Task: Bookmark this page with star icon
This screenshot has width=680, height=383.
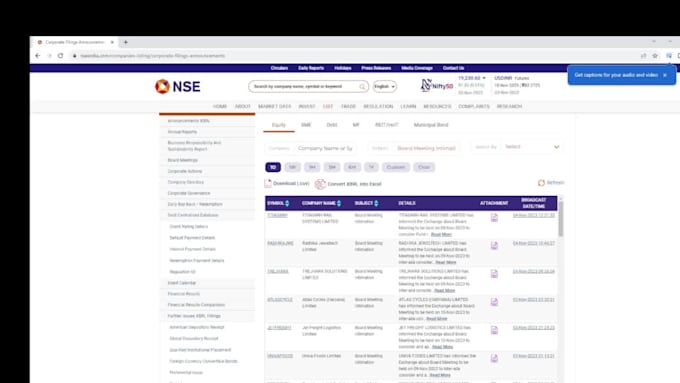Action: [x=655, y=56]
